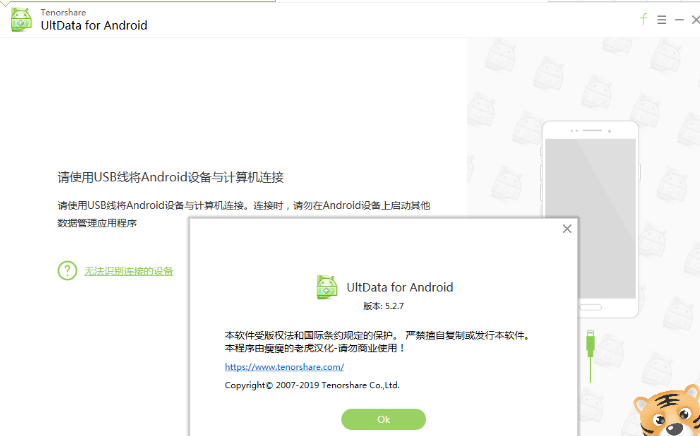Click the green USB cable plug icon
This screenshot has width=700, height=436.
pos(590,356)
